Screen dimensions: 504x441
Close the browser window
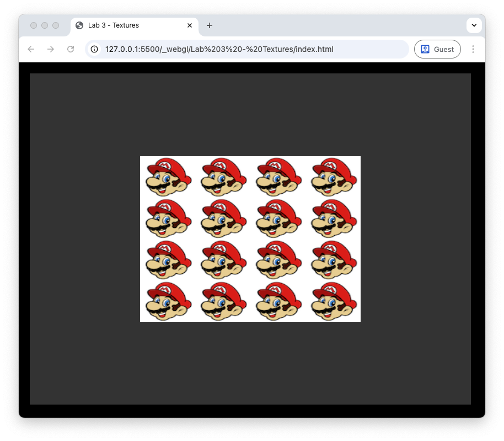coord(34,25)
